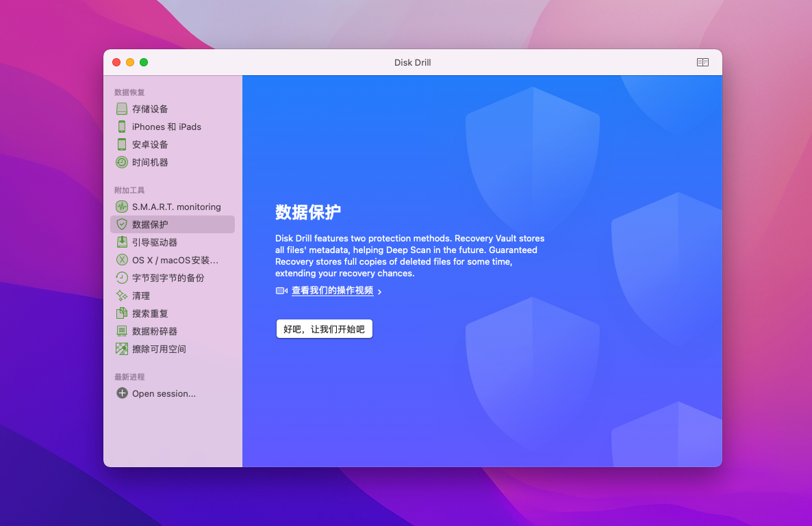Open the help book icon in title bar
The image size is (812, 526).
pyautogui.click(x=702, y=62)
